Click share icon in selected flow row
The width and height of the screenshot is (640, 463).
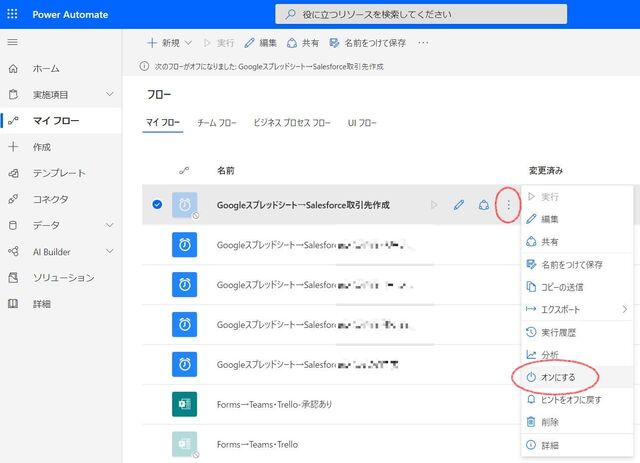point(484,205)
